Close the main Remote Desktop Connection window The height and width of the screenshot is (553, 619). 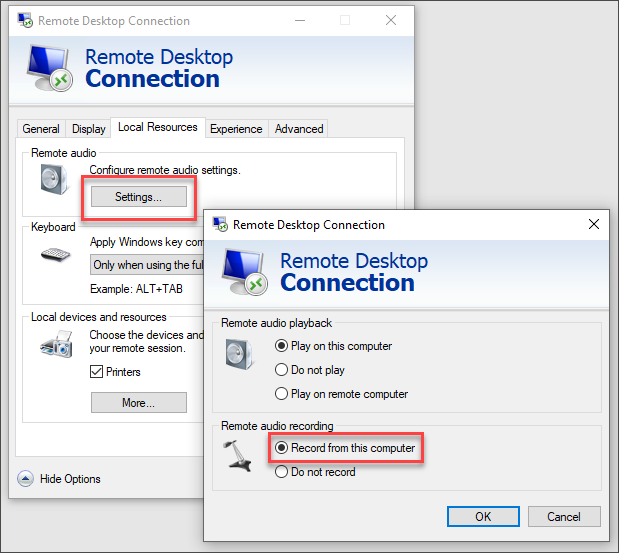(391, 20)
